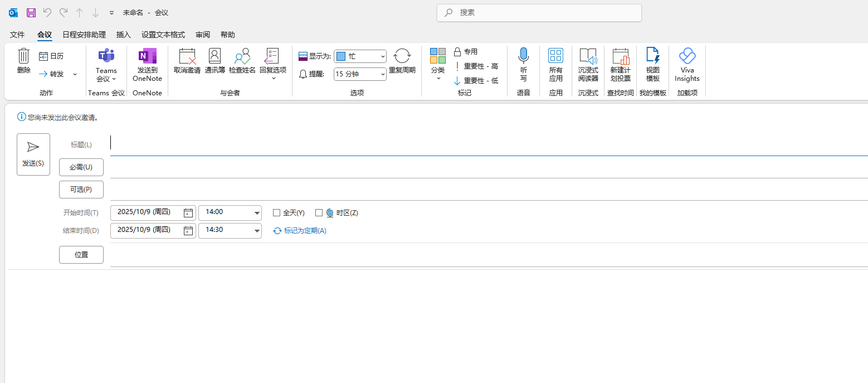Viewport: 868px width, 383px height.
Task: Expand the start time 14:00 dropdown
Action: [257, 213]
